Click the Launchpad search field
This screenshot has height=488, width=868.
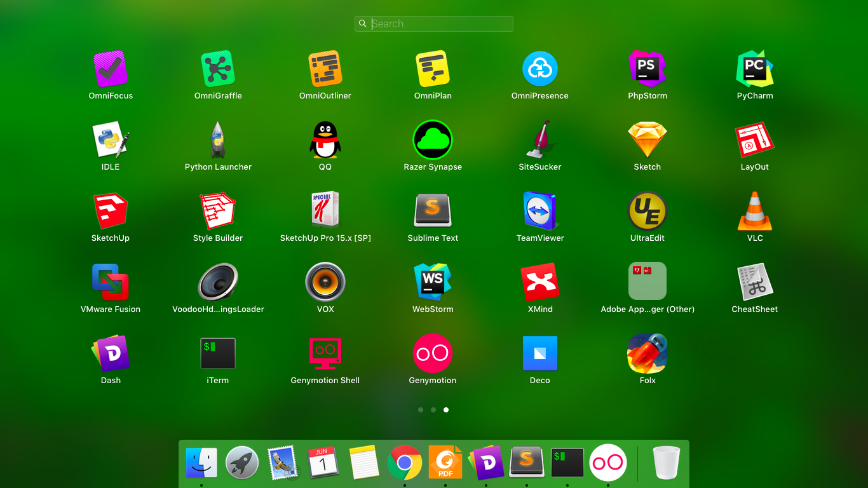point(434,24)
